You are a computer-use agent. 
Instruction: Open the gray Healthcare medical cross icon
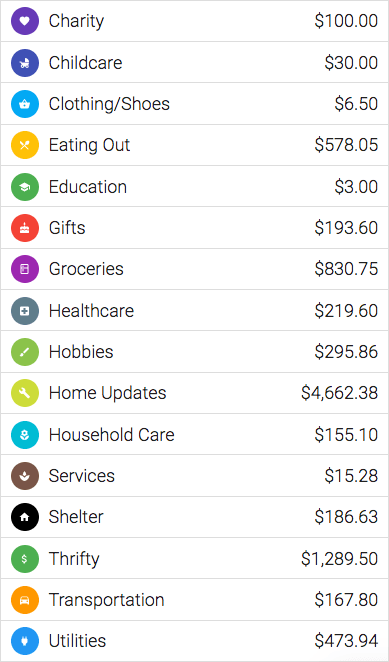tap(25, 311)
